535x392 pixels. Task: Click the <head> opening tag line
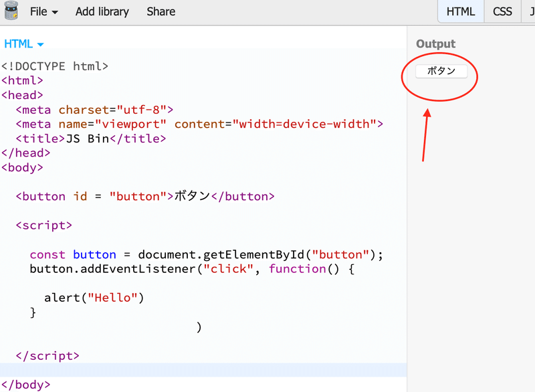tap(22, 95)
